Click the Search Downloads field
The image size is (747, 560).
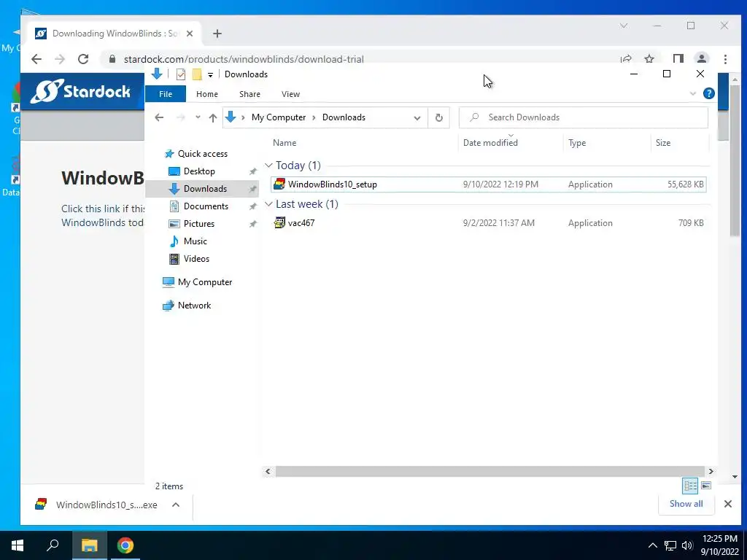583,117
